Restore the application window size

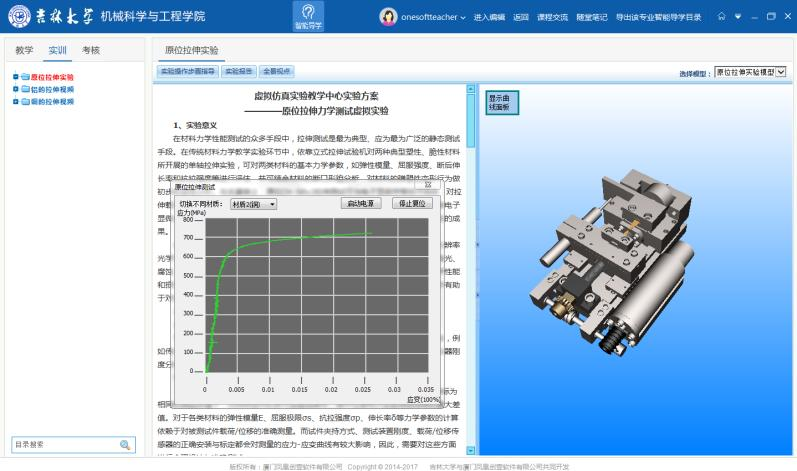tap(771, 16)
